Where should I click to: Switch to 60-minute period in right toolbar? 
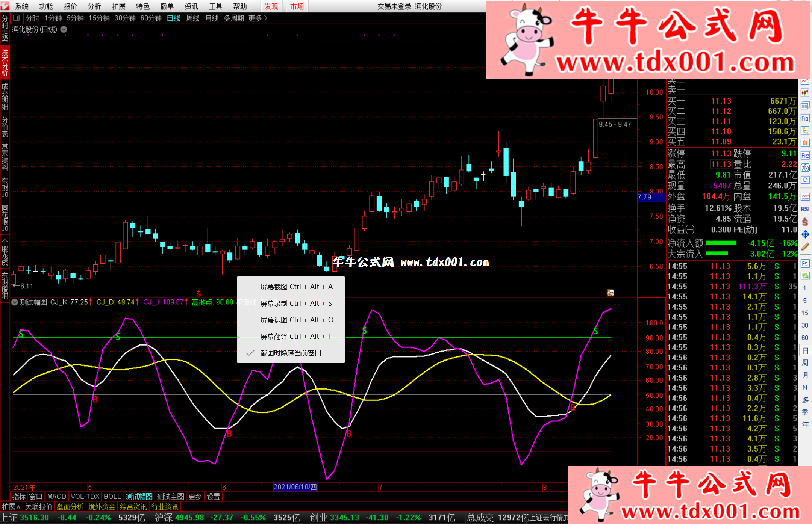click(804, 338)
